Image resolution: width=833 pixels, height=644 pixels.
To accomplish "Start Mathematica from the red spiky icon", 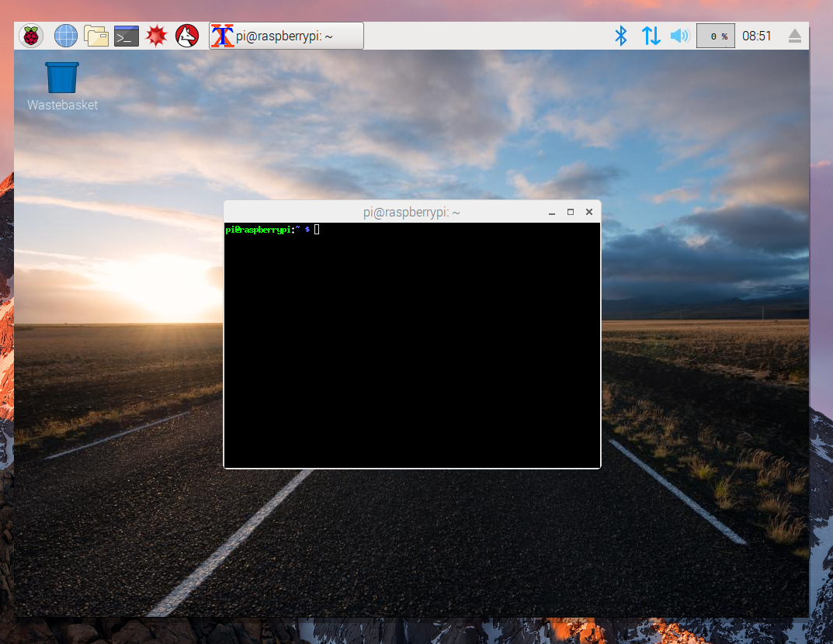I will pyautogui.click(x=157, y=36).
